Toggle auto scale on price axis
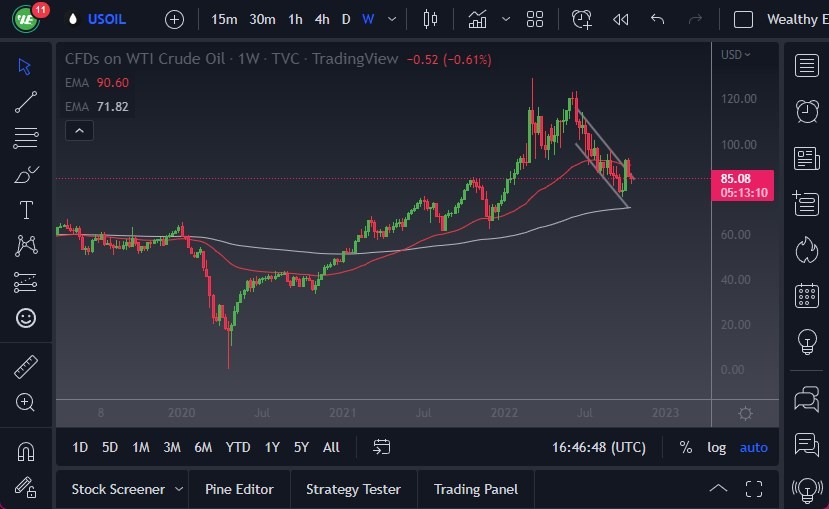 [x=753, y=447]
